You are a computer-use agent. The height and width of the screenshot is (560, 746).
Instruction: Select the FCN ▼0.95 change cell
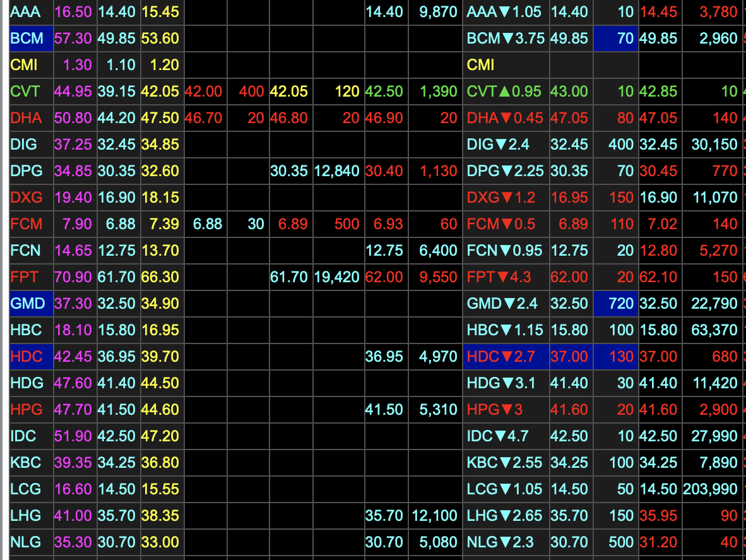point(506,251)
